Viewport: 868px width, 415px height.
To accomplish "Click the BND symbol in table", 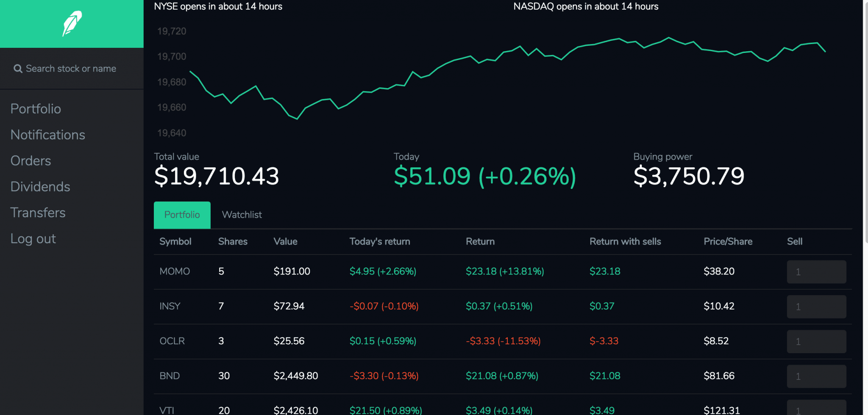I will [x=170, y=376].
